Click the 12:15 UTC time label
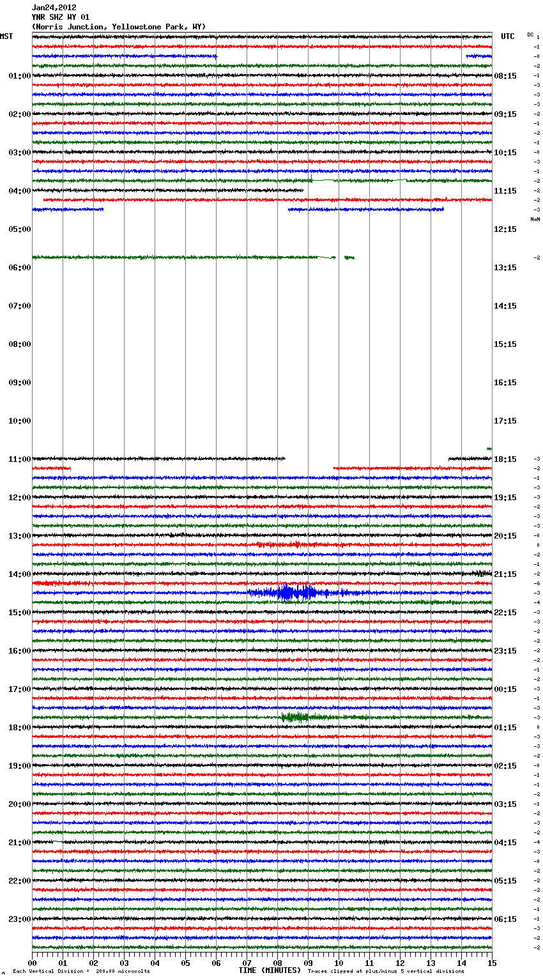This screenshot has height=980, width=543. 505,229
